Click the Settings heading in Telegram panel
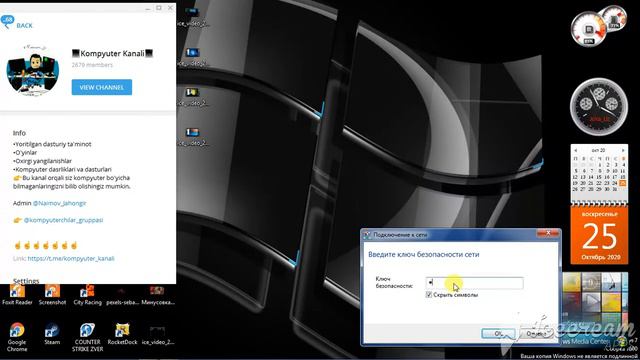Screen dimensions: 640x360 pos(26,281)
